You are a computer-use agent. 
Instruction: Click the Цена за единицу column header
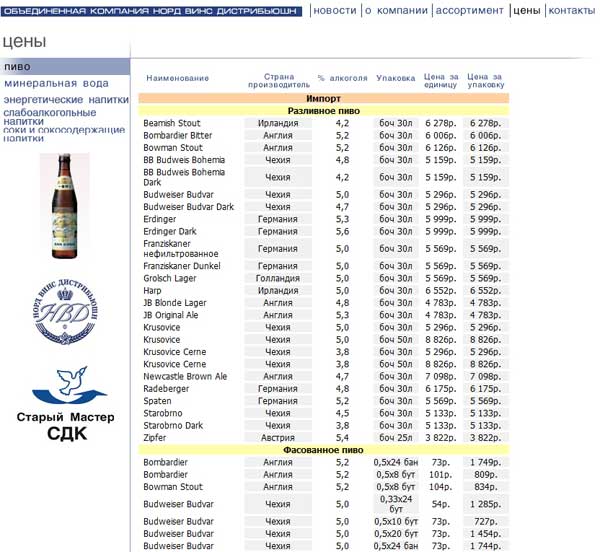click(440, 81)
